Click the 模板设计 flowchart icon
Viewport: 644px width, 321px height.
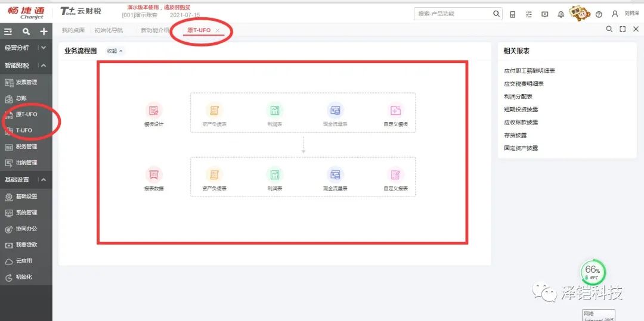(x=154, y=110)
